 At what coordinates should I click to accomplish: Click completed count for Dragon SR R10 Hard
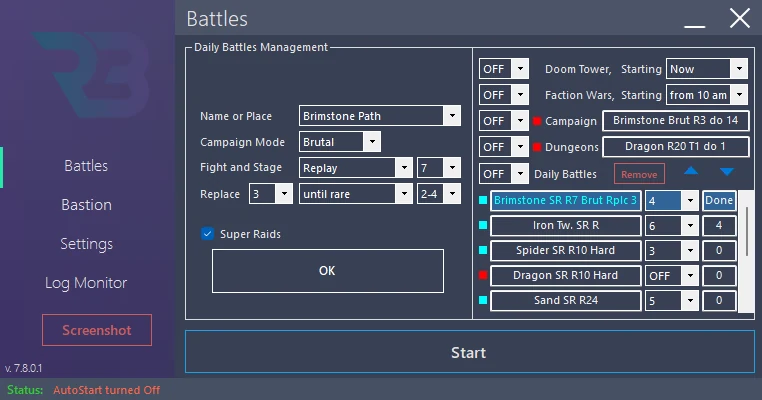click(719, 275)
